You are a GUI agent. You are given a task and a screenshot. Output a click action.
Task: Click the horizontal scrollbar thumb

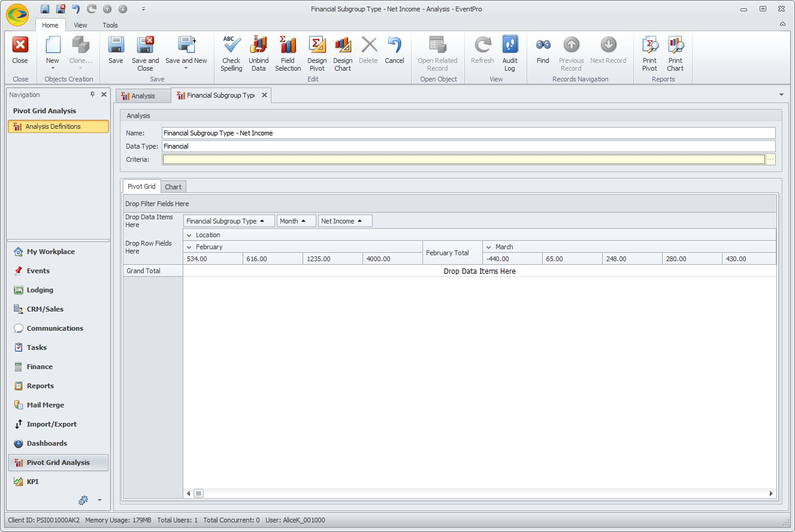(x=198, y=494)
